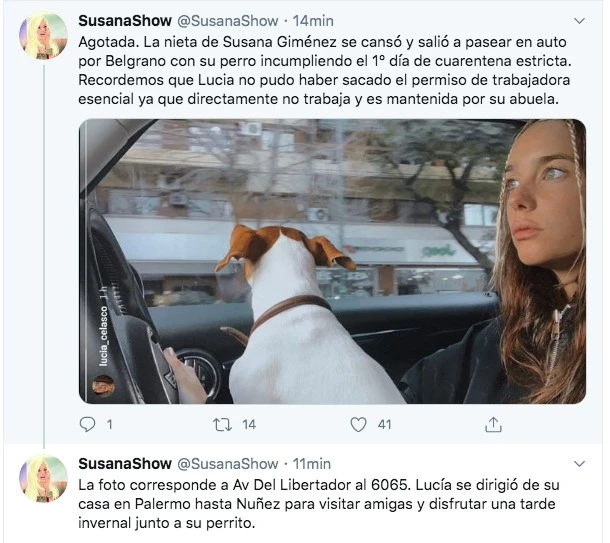This screenshot has height=543, width=610.
Task: Expand the first tweet's options chevron
Action: [579, 21]
